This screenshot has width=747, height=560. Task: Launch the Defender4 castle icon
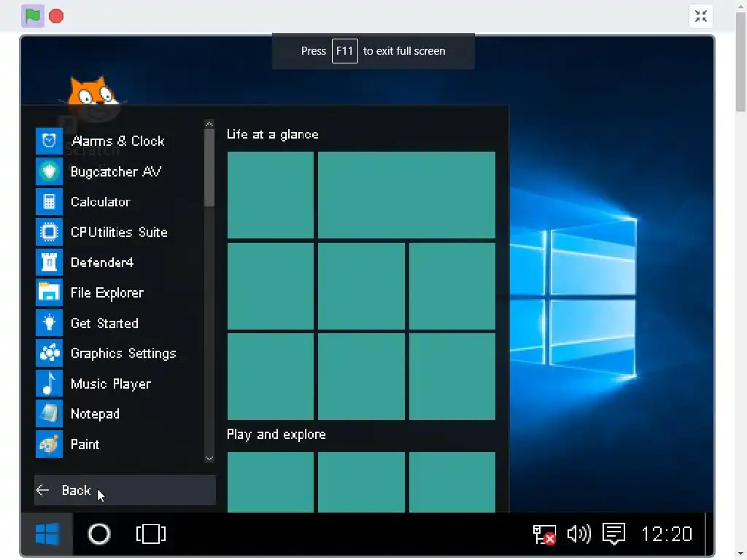point(49,262)
